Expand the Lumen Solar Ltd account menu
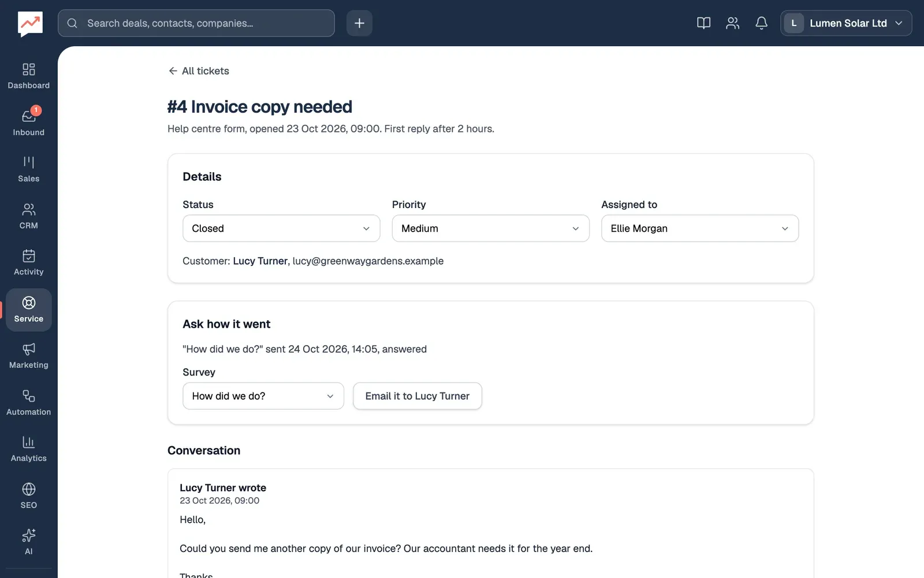Viewport: 924px width, 578px height. click(846, 23)
